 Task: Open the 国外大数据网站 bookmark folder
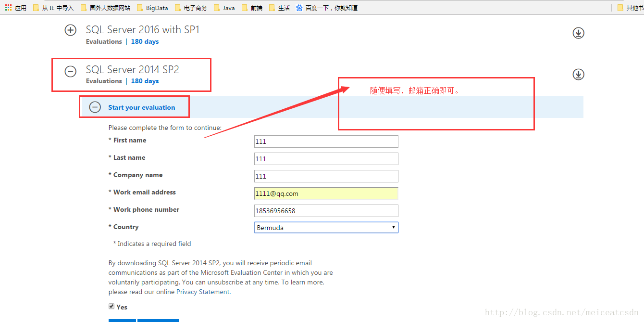click(105, 8)
